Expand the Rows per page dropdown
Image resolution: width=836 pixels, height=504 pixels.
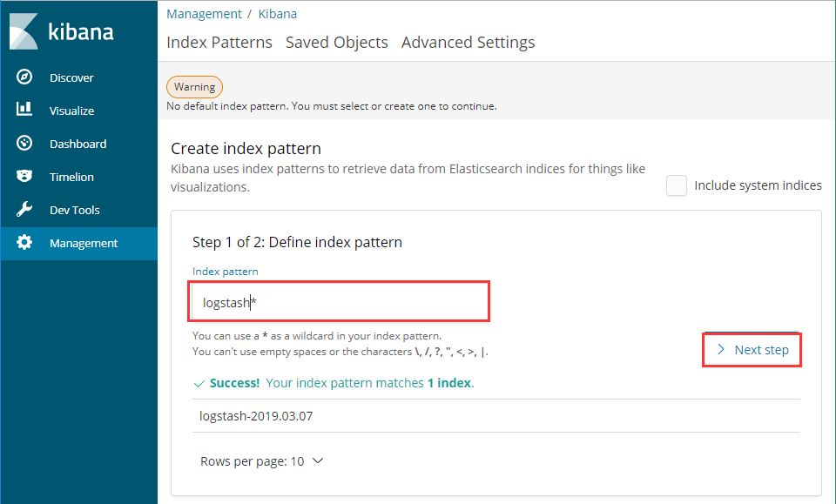pyautogui.click(x=262, y=460)
